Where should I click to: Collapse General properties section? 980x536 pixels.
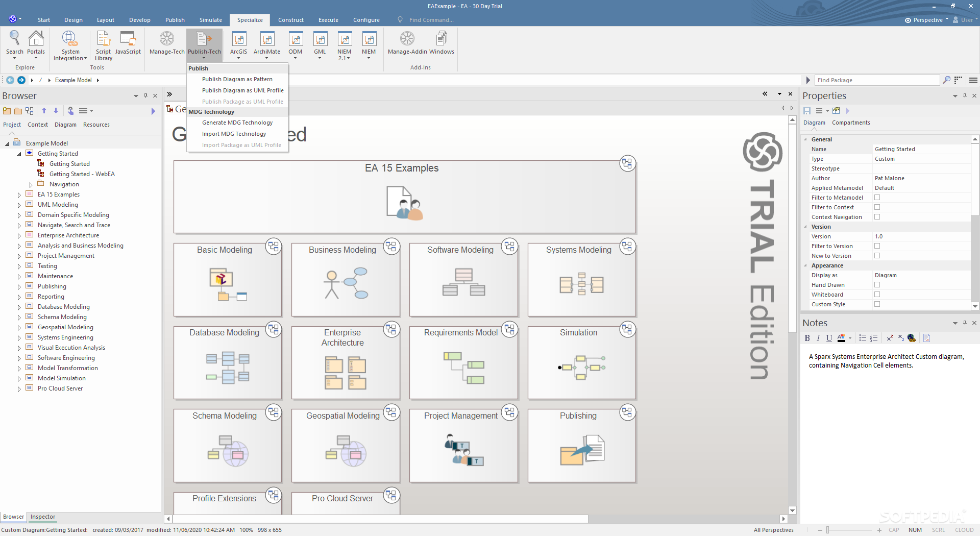(805, 139)
